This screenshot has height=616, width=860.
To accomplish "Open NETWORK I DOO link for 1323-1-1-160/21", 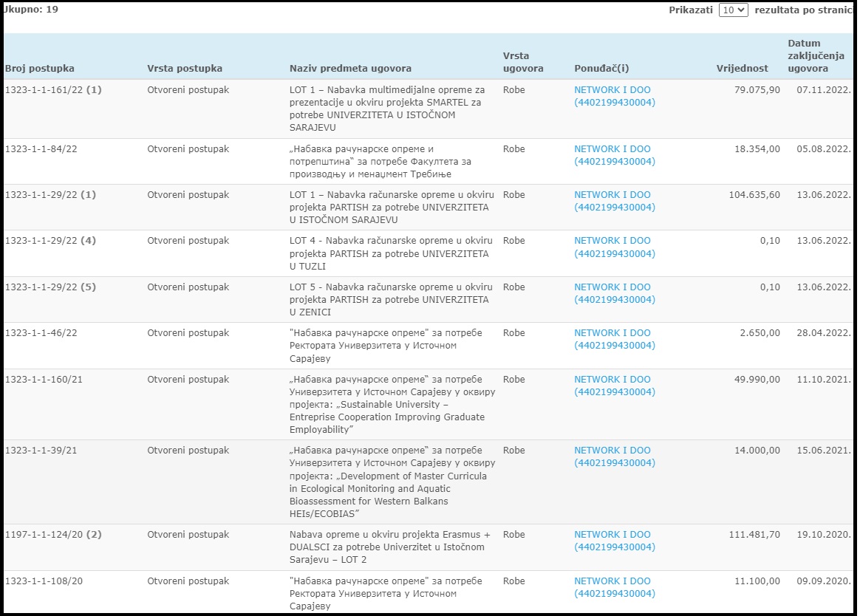I will point(614,386).
